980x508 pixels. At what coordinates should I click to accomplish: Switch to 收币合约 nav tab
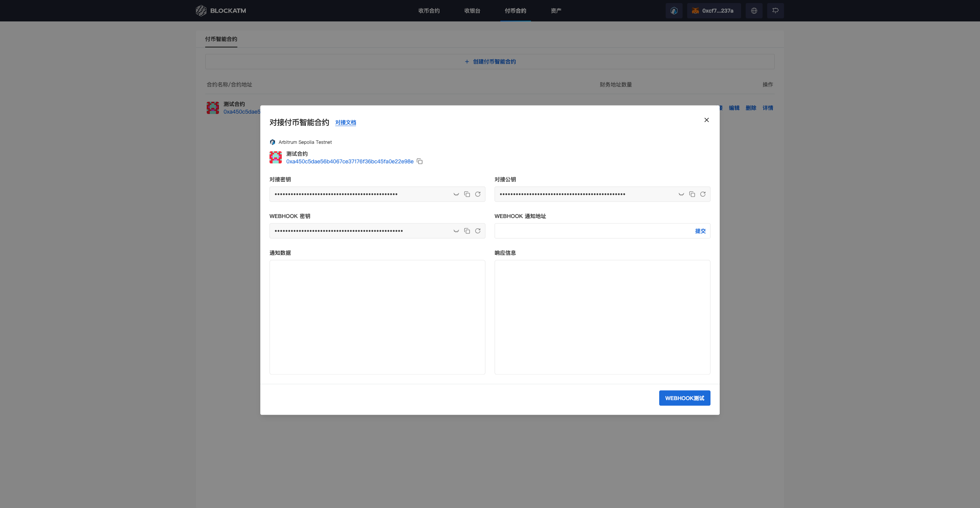coord(429,11)
